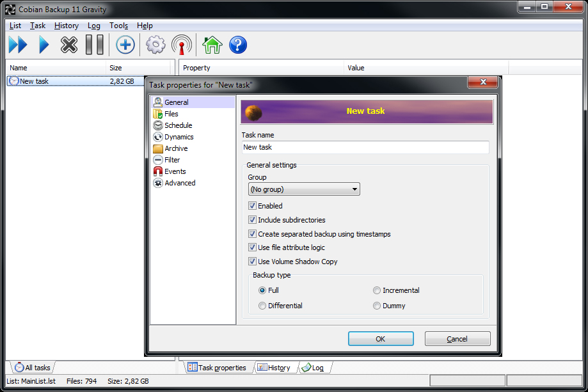Open home page with green house icon
The height and width of the screenshot is (392, 588).
coord(212,45)
